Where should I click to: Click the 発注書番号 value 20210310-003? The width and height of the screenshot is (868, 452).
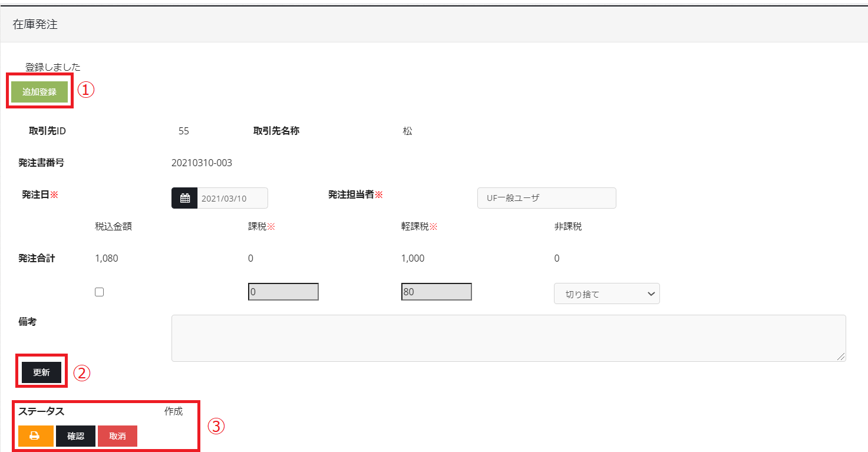202,163
